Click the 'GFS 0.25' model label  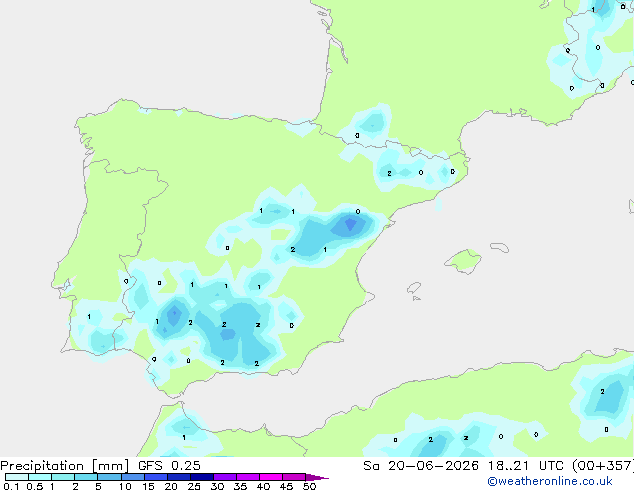point(169,466)
